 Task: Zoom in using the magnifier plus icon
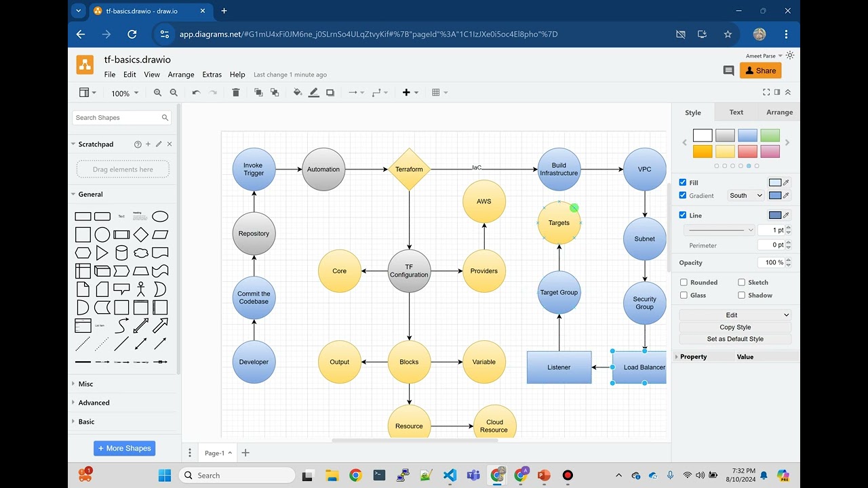pos(157,93)
